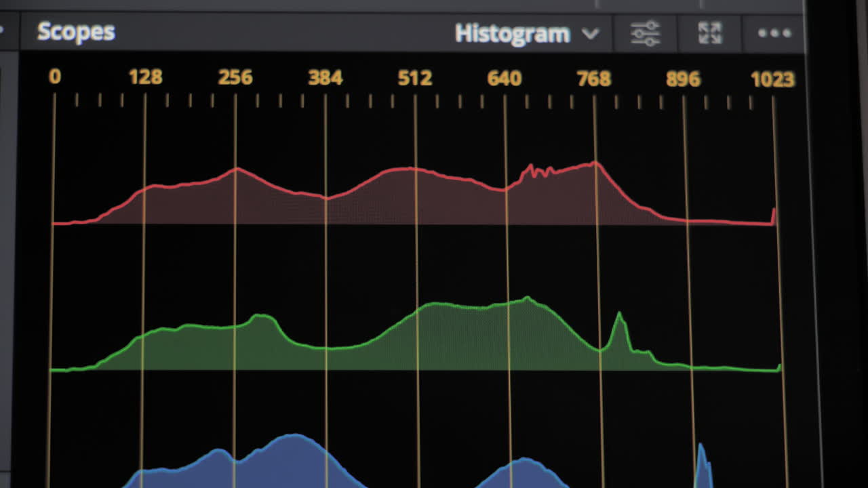Click the 512 scale label
This screenshot has width=868, height=488.
point(415,78)
